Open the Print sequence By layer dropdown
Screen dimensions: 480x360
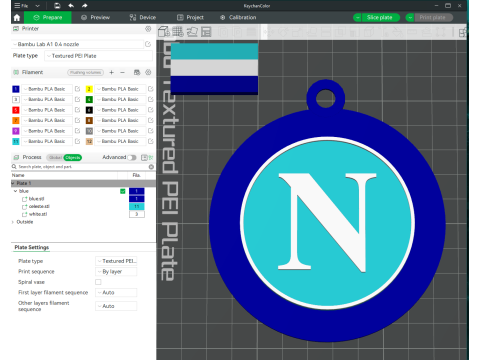click(x=116, y=272)
